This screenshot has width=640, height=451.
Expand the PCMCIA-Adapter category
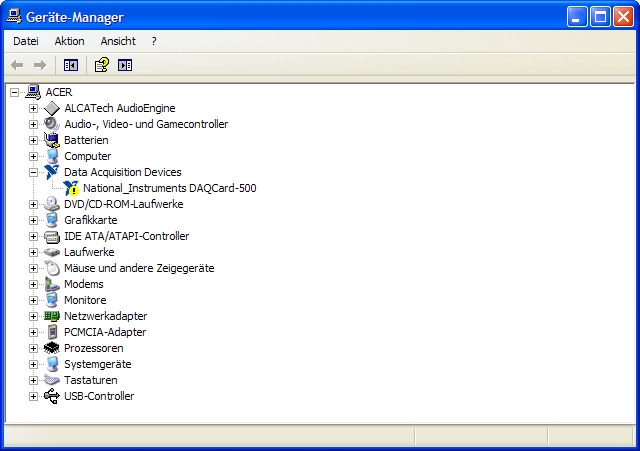coord(33,332)
